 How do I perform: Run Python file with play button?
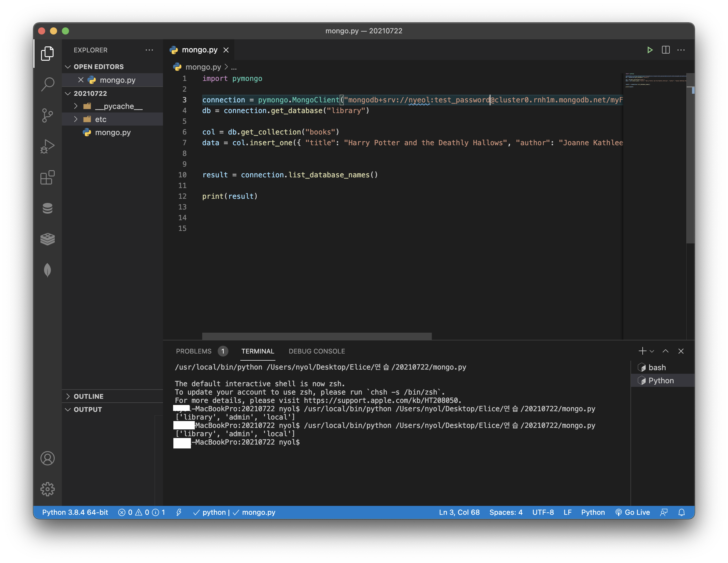click(x=650, y=50)
